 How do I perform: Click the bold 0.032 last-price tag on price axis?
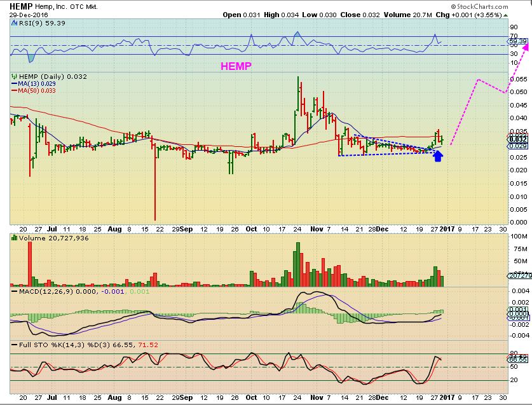pos(518,139)
